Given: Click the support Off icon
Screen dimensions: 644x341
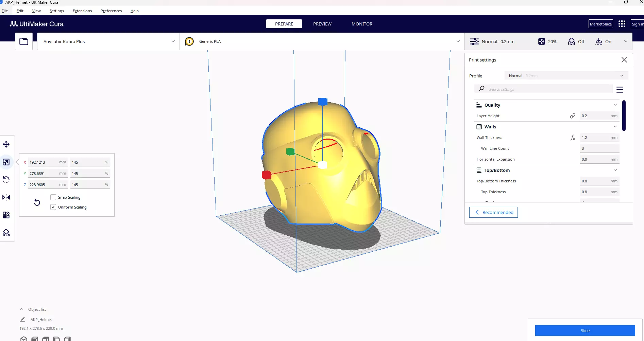Looking at the screenshot, I should click(x=572, y=41).
